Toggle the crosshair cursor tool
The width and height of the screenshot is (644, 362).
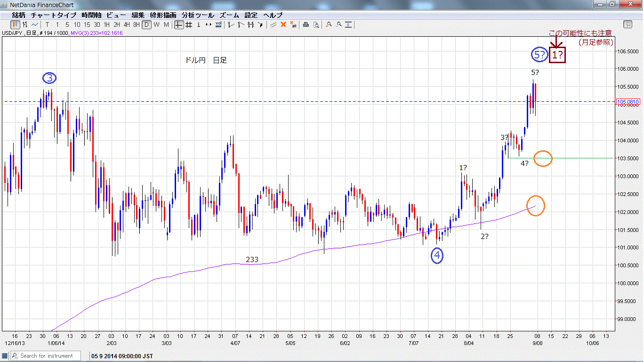tap(179, 25)
